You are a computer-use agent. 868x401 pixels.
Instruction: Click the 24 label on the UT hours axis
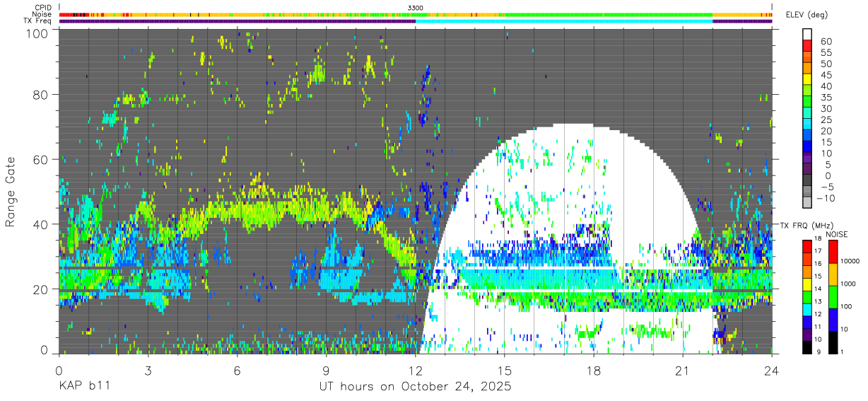click(x=772, y=370)
